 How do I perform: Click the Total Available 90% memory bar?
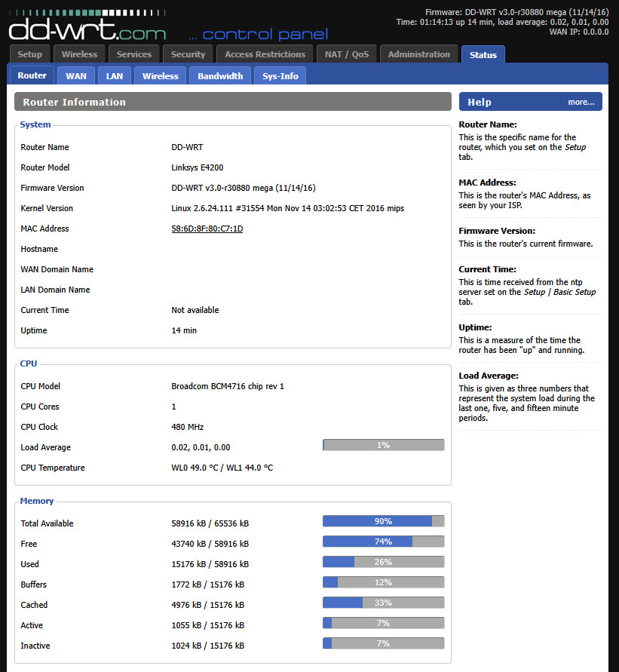click(x=384, y=521)
